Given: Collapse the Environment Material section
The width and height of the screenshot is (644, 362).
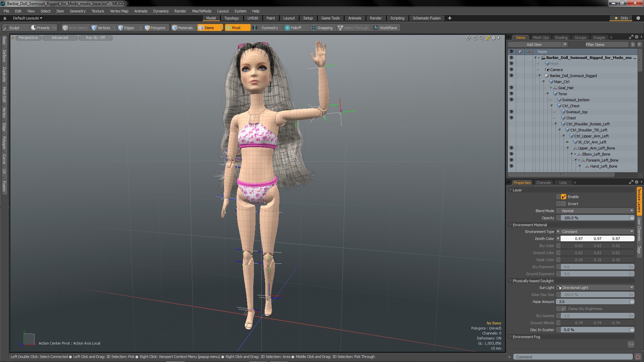Looking at the screenshot, I should point(511,225).
